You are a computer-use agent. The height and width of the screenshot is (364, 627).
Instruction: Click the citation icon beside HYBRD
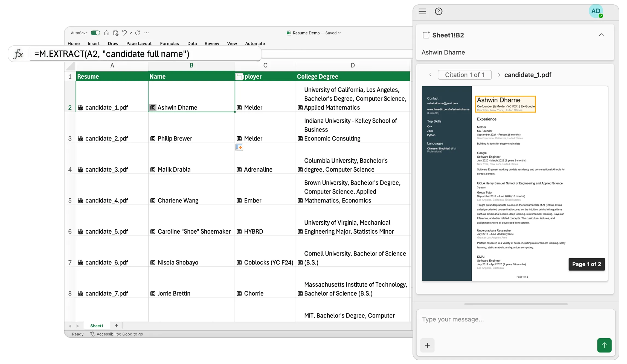point(239,232)
